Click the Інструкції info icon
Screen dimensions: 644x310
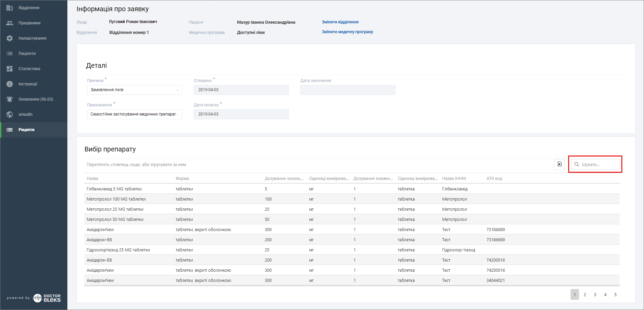[x=9, y=84]
